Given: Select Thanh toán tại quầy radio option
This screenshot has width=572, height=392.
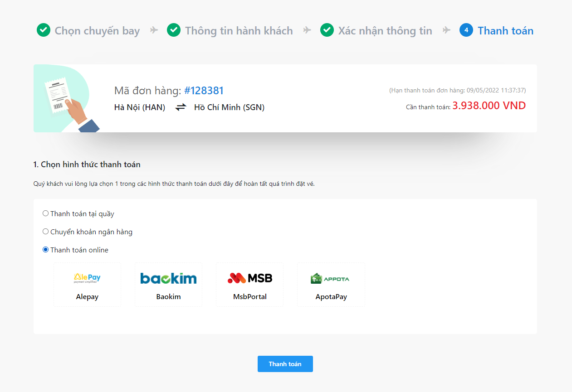Looking at the screenshot, I should click(45, 213).
